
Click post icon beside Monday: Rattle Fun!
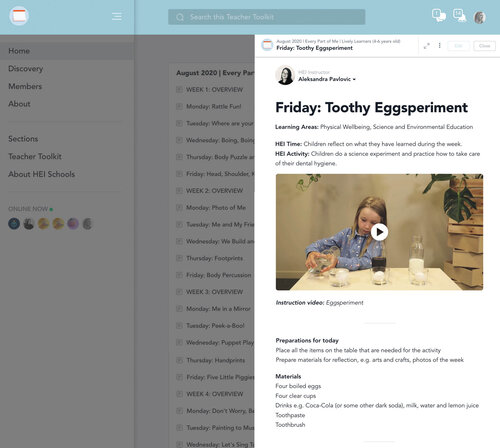179,106
